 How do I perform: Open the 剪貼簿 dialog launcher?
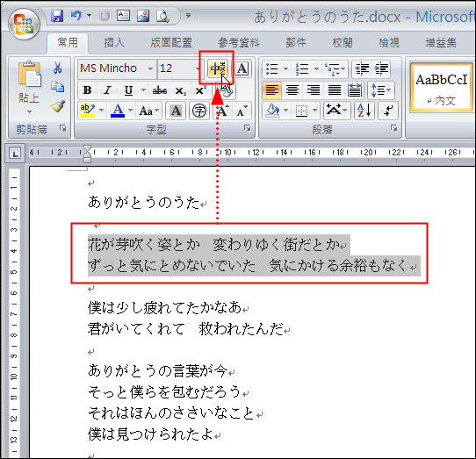pyautogui.click(x=63, y=128)
